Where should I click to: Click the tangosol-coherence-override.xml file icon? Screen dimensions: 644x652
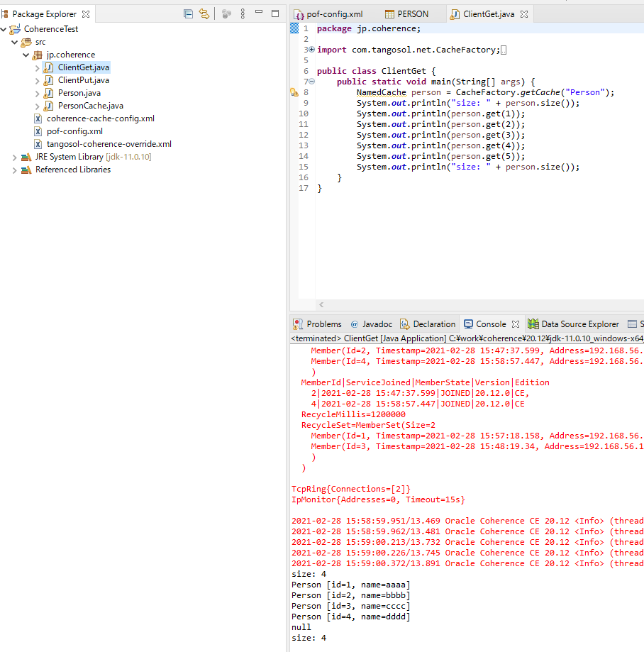[x=38, y=144]
